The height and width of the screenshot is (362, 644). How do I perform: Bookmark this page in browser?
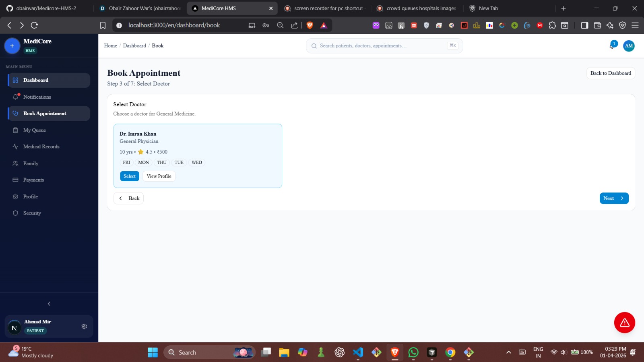click(103, 25)
